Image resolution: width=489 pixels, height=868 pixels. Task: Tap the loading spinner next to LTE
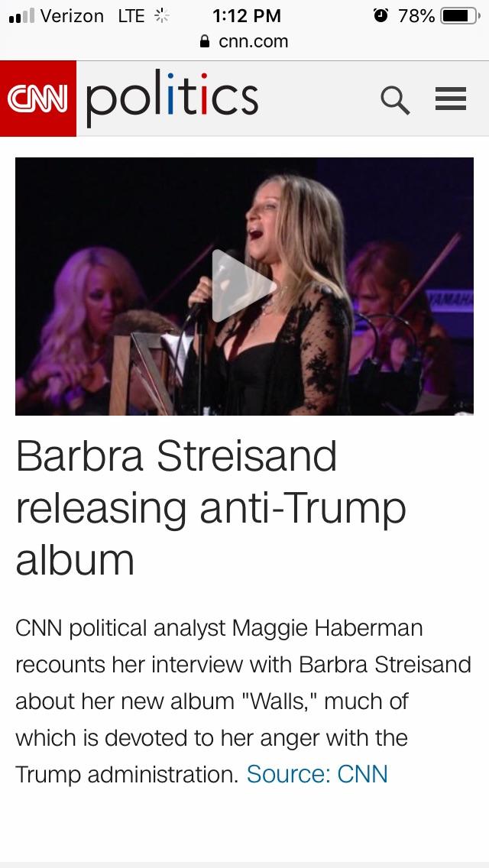pyautogui.click(x=161, y=16)
